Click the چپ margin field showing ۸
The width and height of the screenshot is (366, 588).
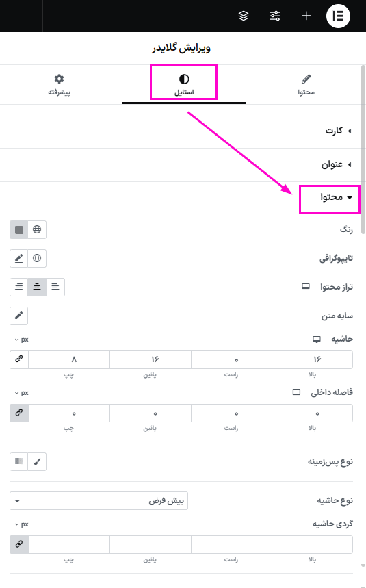(69, 359)
